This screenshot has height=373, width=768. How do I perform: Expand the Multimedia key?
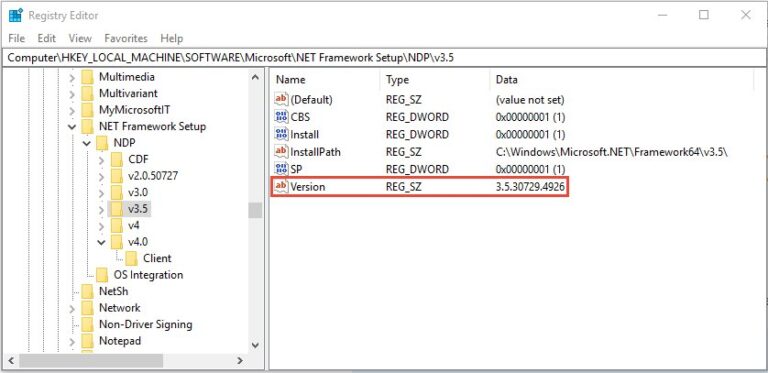(x=72, y=77)
